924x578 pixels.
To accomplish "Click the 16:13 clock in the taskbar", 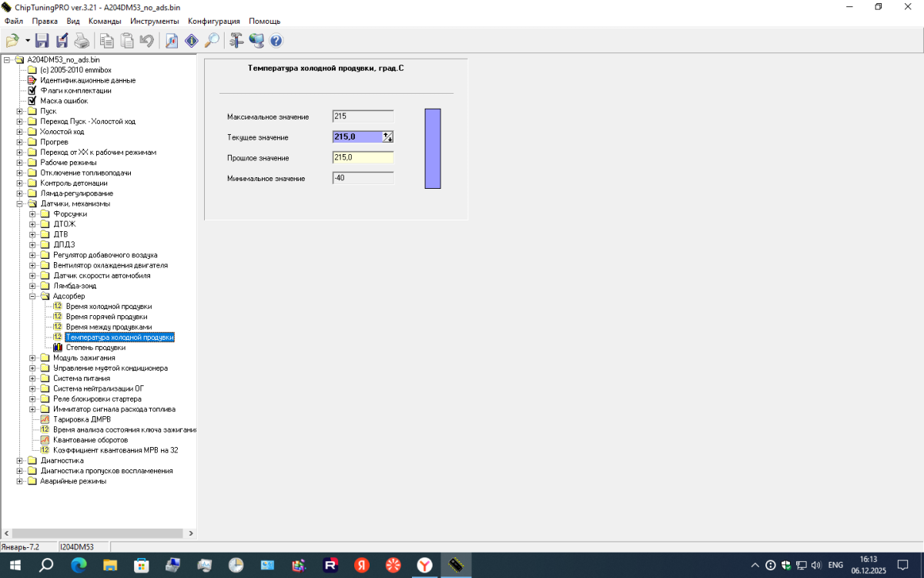I will pyautogui.click(x=869, y=560).
